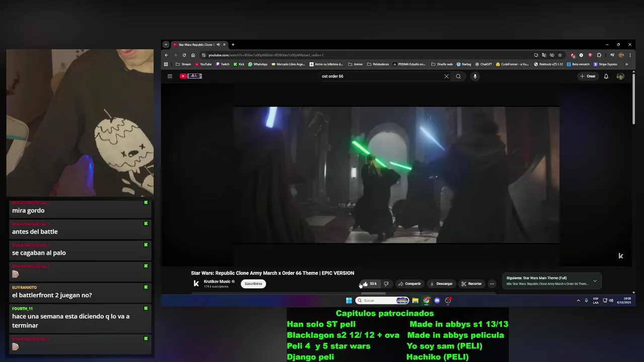Open the YouTube guide hamburger menu

[170, 76]
